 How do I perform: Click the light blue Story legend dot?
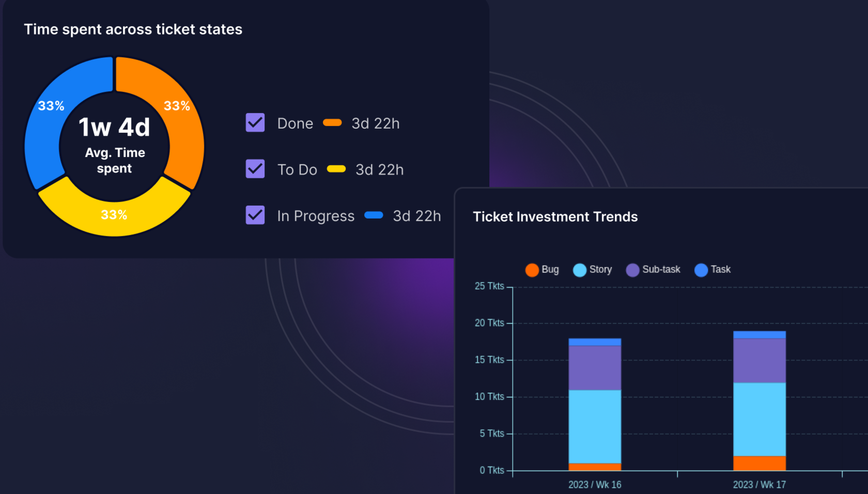pyautogui.click(x=580, y=270)
